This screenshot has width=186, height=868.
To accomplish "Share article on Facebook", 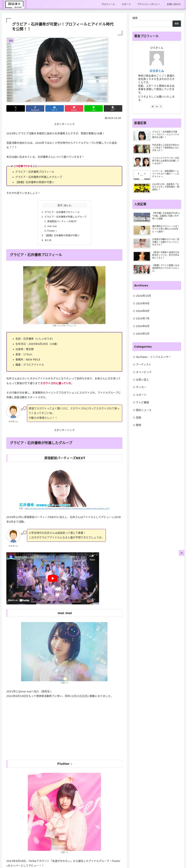I will [x=35, y=108].
